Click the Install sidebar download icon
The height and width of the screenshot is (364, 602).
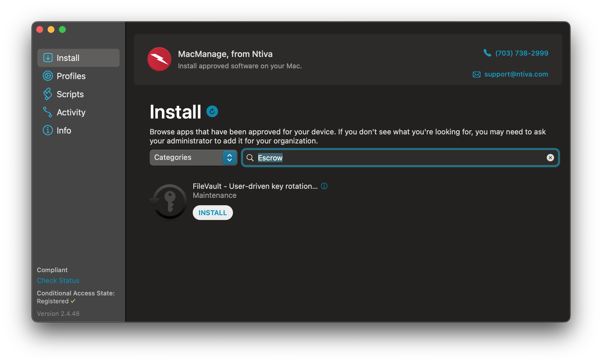click(48, 58)
